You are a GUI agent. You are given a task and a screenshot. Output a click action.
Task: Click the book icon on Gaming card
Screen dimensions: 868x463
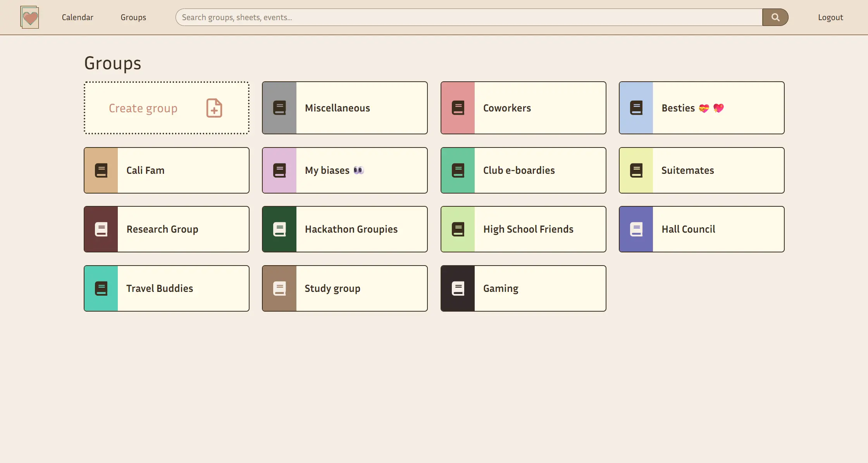point(458,288)
